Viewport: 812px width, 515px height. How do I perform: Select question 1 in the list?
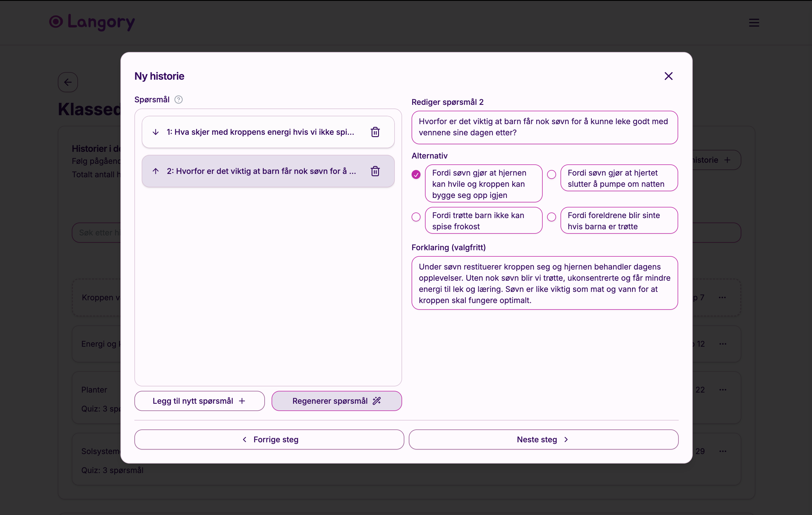pyautogui.click(x=260, y=132)
